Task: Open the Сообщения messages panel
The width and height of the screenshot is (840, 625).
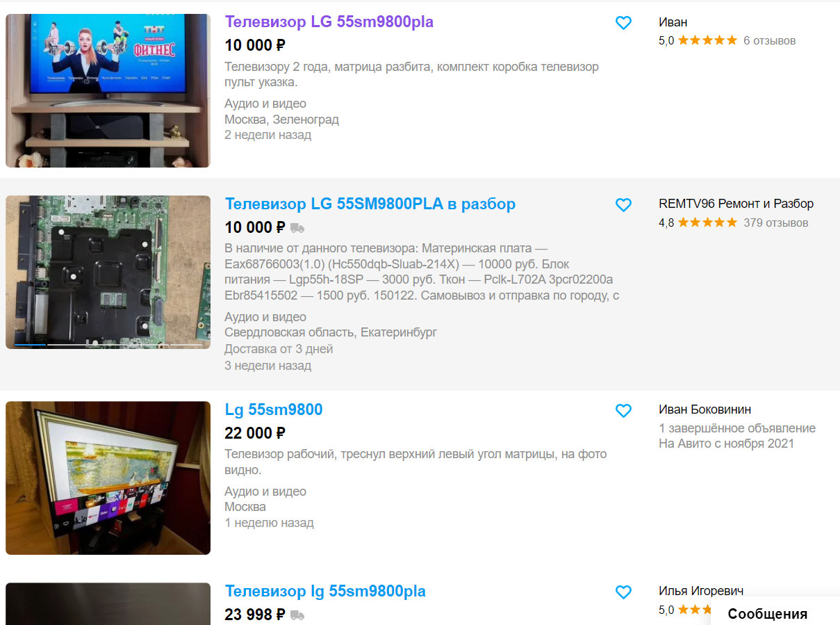Action: point(767,614)
